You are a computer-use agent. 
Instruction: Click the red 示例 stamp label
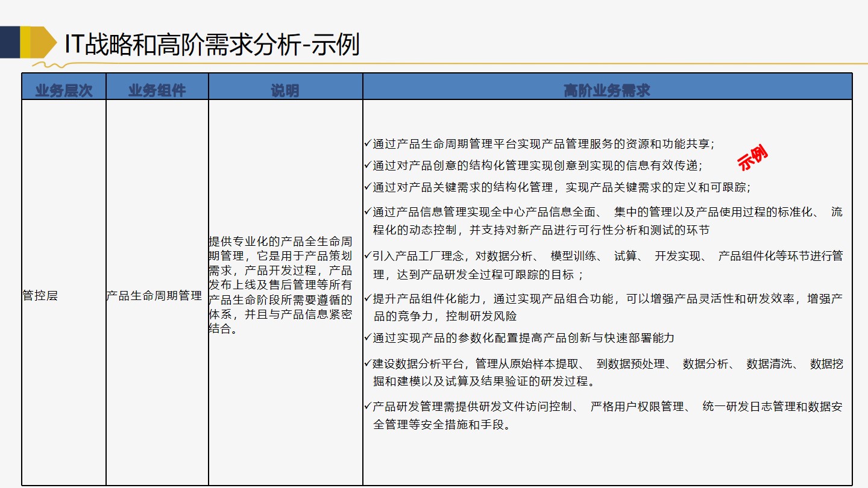coord(752,159)
